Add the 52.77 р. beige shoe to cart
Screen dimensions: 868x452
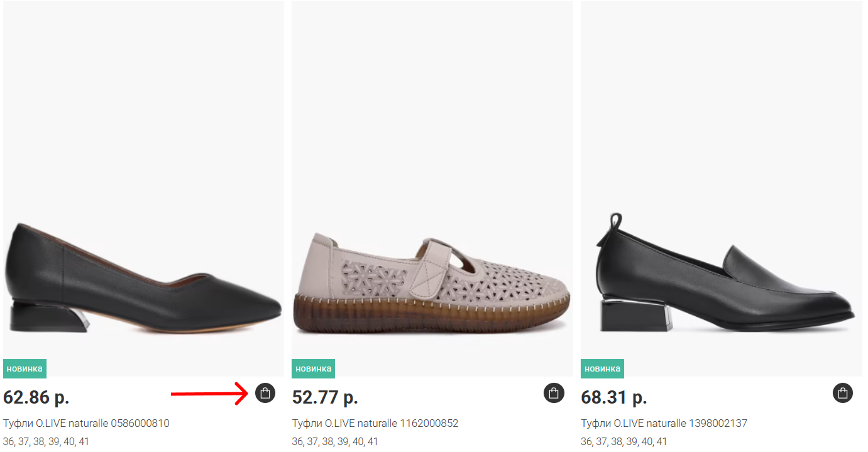pyautogui.click(x=554, y=394)
